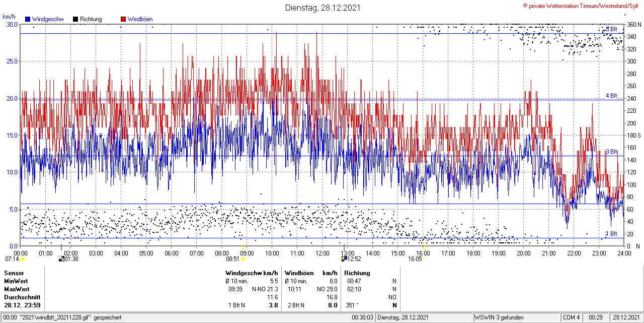Viewport: 644px width, 323px height.
Task: Click the 4 Bft threshold label
Action: tap(611, 95)
